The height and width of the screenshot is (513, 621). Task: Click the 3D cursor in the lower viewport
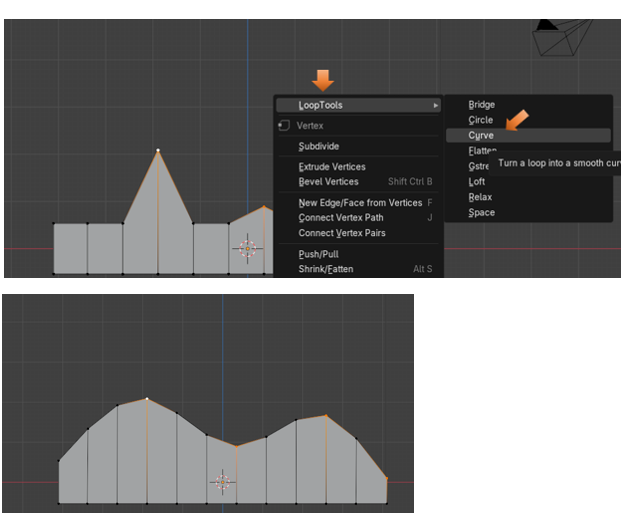point(222,482)
